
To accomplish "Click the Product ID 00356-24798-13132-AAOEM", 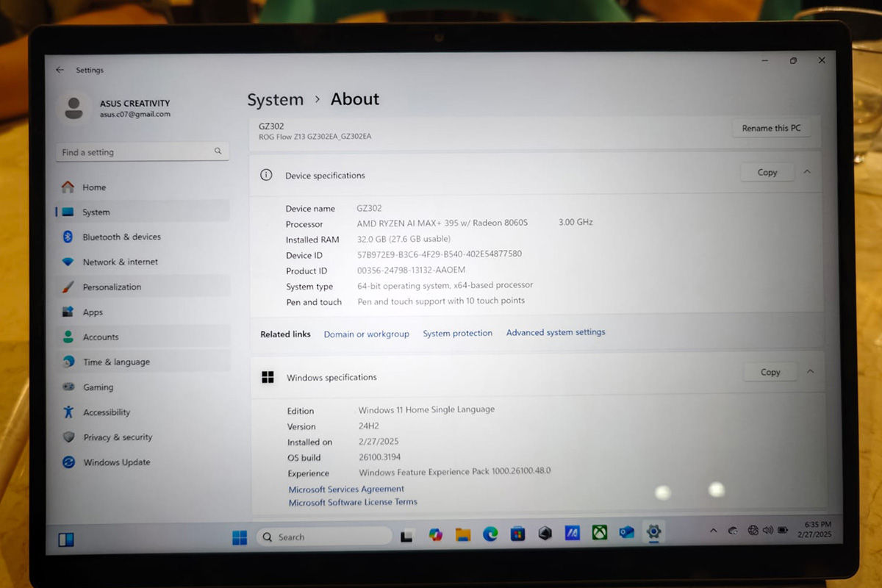I will tap(411, 270).
